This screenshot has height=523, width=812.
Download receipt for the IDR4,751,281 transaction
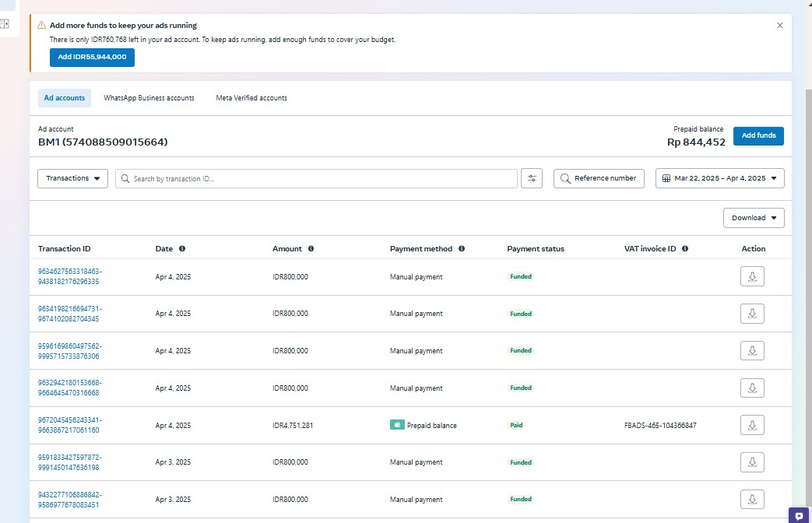752,425
